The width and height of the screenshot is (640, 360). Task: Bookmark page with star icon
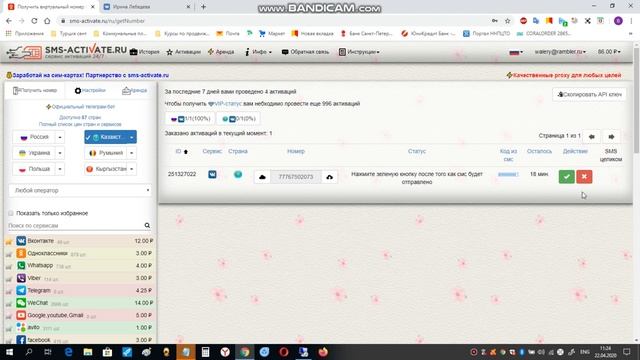(507, 21)
